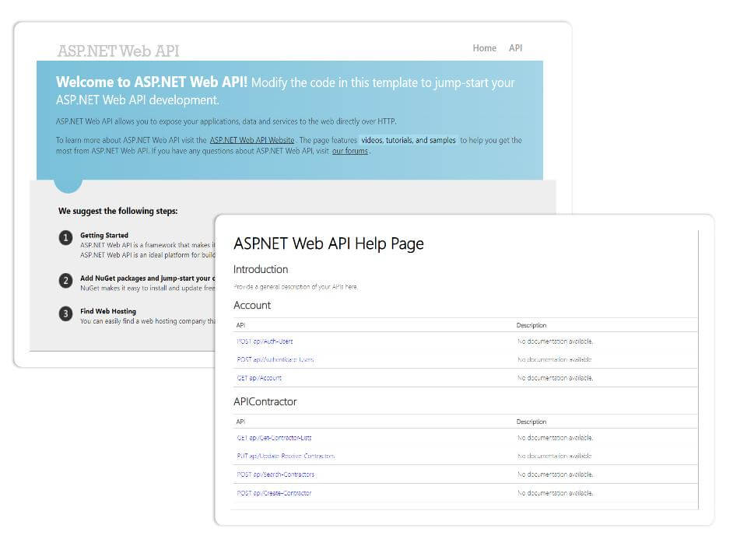Click Description column header in Account table

coord(531,325)
